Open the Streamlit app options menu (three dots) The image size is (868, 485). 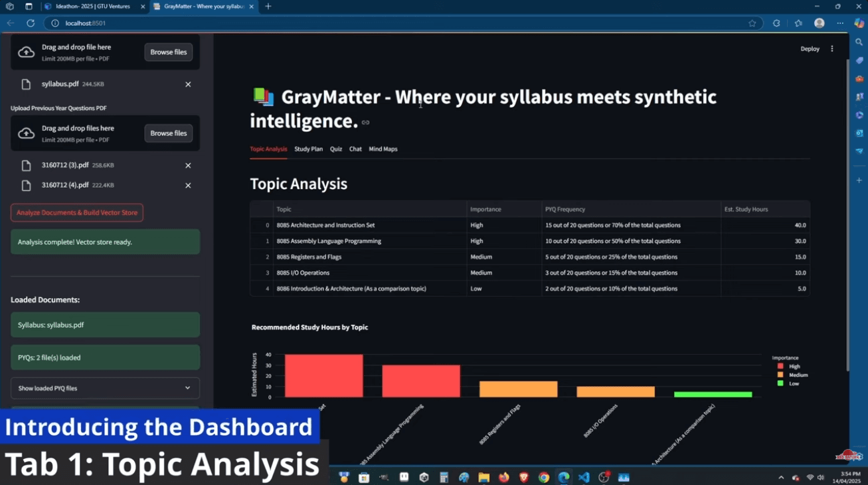[832, 48]
